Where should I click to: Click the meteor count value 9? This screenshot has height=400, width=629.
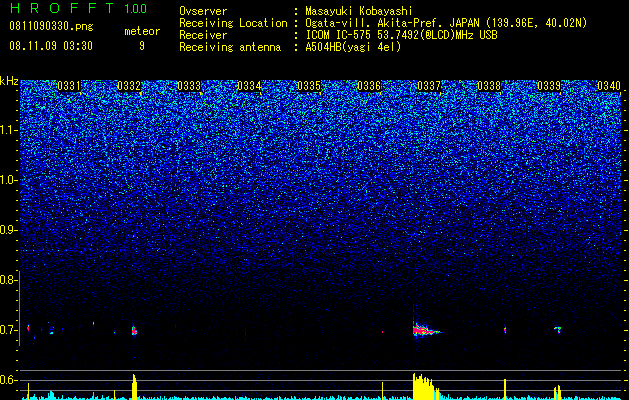[x=142, y=46]
